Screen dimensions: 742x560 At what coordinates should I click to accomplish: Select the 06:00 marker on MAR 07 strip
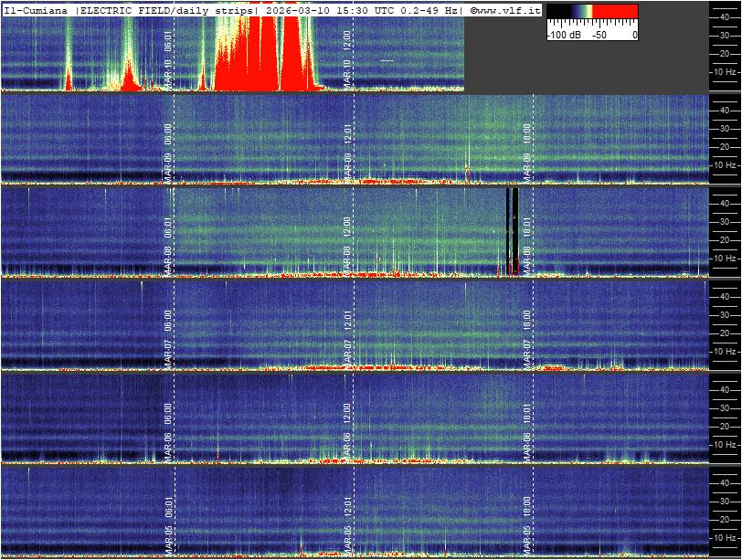coord(168,320)
